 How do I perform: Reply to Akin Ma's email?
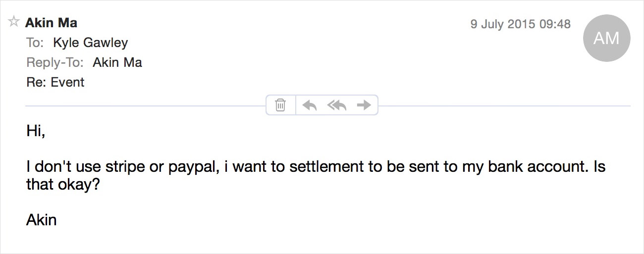tap(310, 105)
